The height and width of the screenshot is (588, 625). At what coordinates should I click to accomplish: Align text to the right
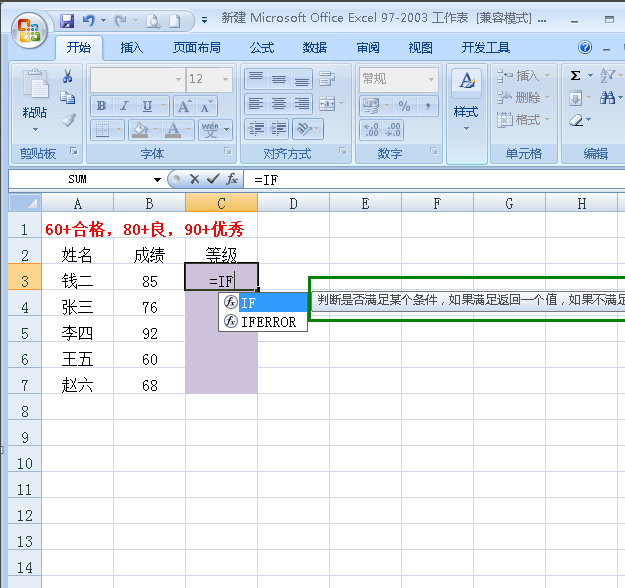[302, 104]
